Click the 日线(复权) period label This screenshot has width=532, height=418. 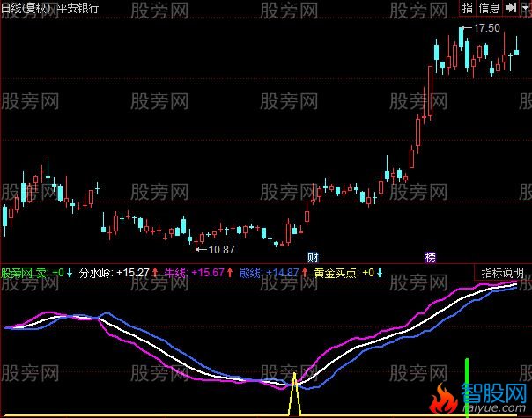click(x=25, y=7)
